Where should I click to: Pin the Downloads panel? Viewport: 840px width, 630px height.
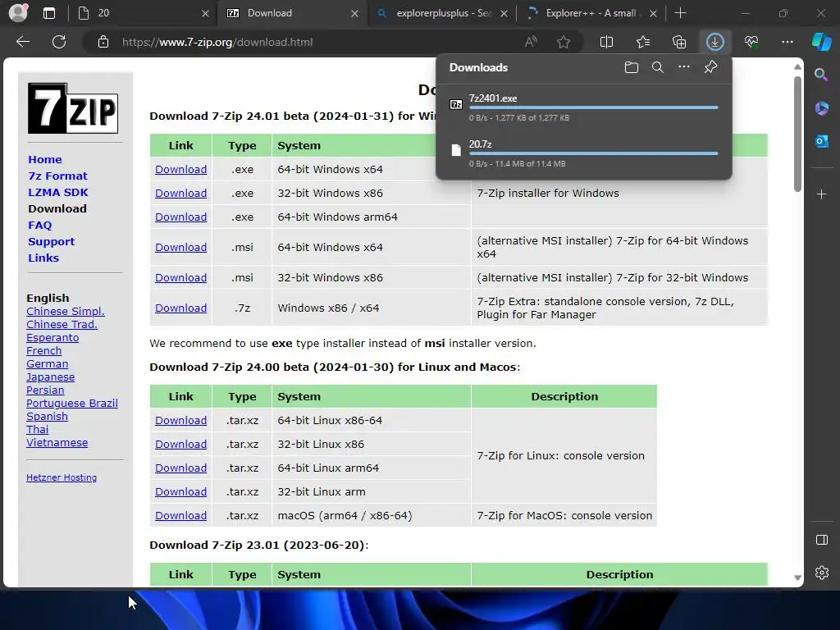coord(710,67)
